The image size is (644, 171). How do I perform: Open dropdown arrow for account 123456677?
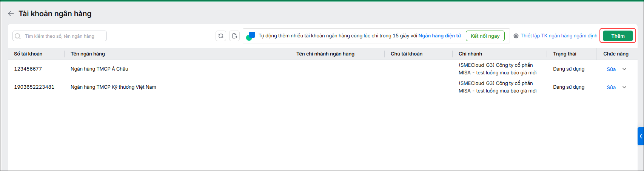(x=624, y=69)
